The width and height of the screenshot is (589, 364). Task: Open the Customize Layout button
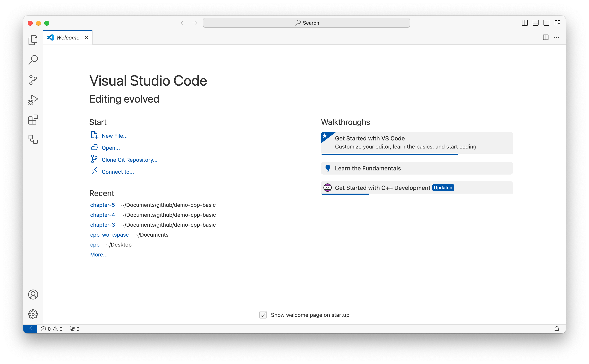pyautogui.click(x=557, y=23)
